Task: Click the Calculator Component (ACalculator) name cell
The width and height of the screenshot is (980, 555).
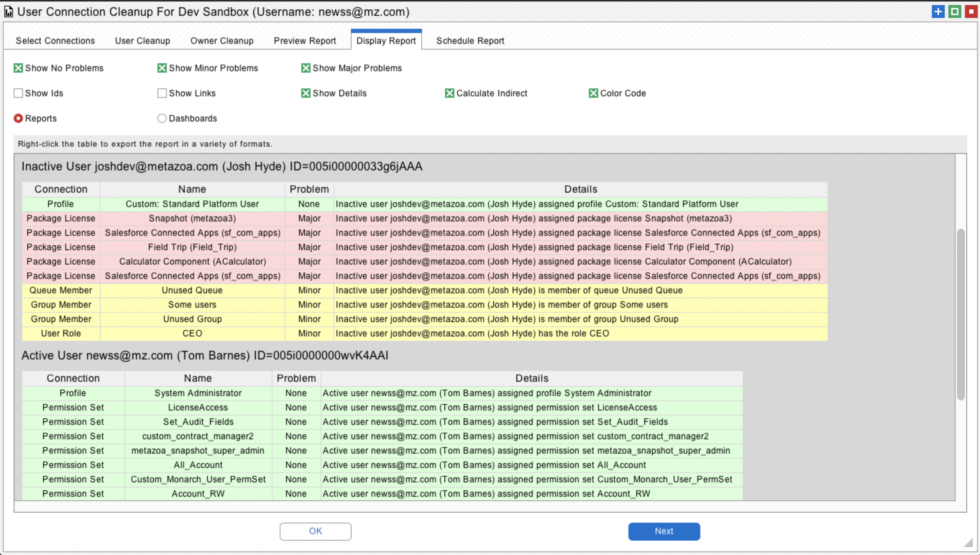Action: pyautogui.click(x=192, y=261)
